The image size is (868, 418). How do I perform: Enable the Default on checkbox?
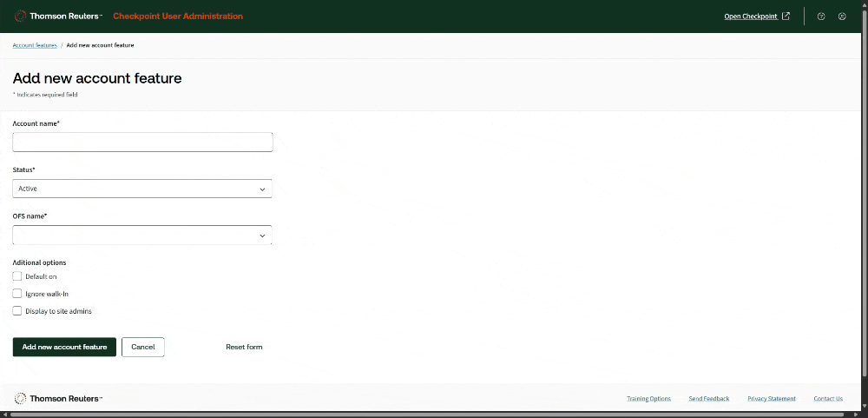tap(17, 276)
